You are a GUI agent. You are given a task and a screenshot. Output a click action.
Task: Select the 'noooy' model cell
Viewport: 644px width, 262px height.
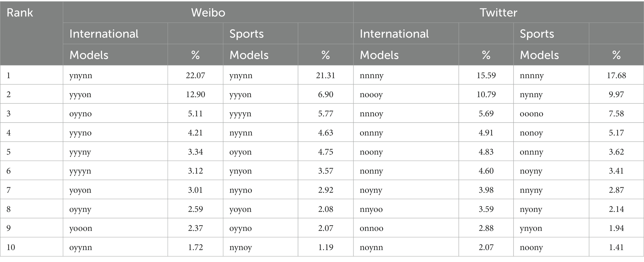point(406,94)
